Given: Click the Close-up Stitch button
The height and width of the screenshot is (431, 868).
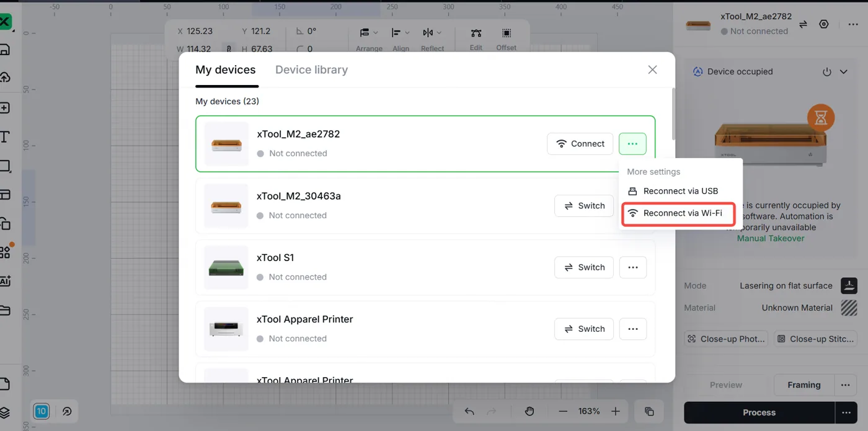Looking at the screenshot, I should coord(816,339).
